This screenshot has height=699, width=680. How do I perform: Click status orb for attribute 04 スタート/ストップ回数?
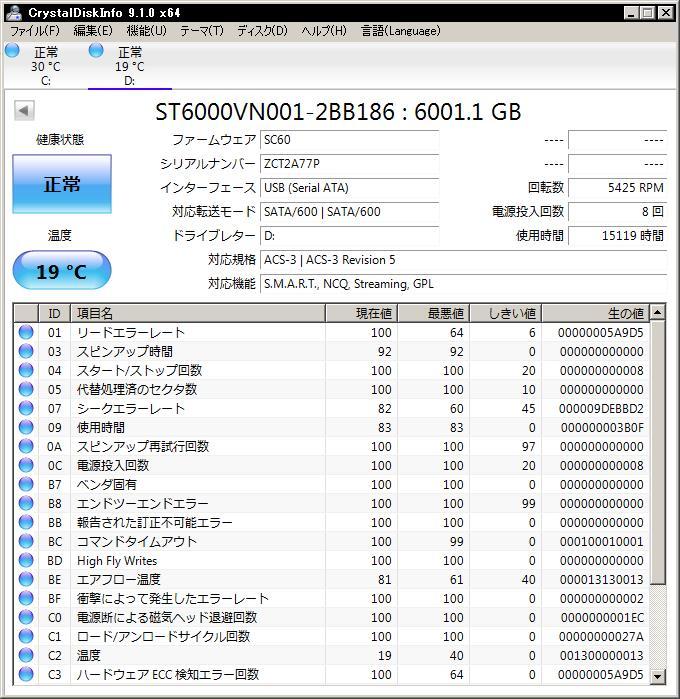[26, 370]
